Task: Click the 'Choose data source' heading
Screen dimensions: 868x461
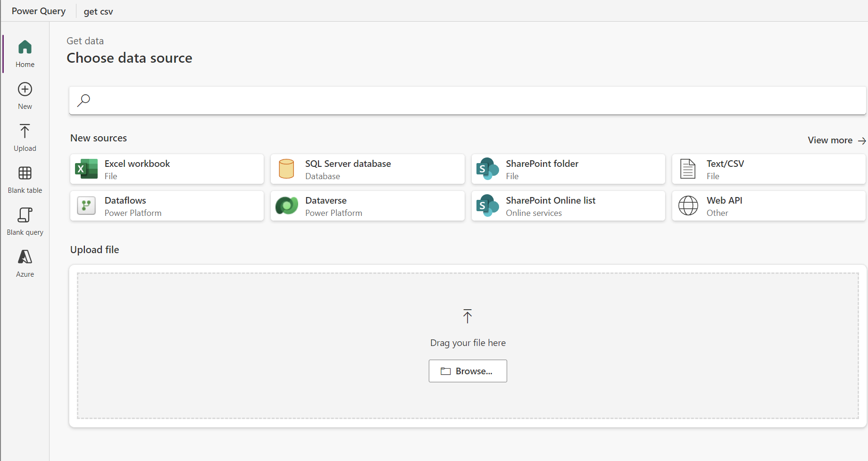Action: click(x=129, y=58)
